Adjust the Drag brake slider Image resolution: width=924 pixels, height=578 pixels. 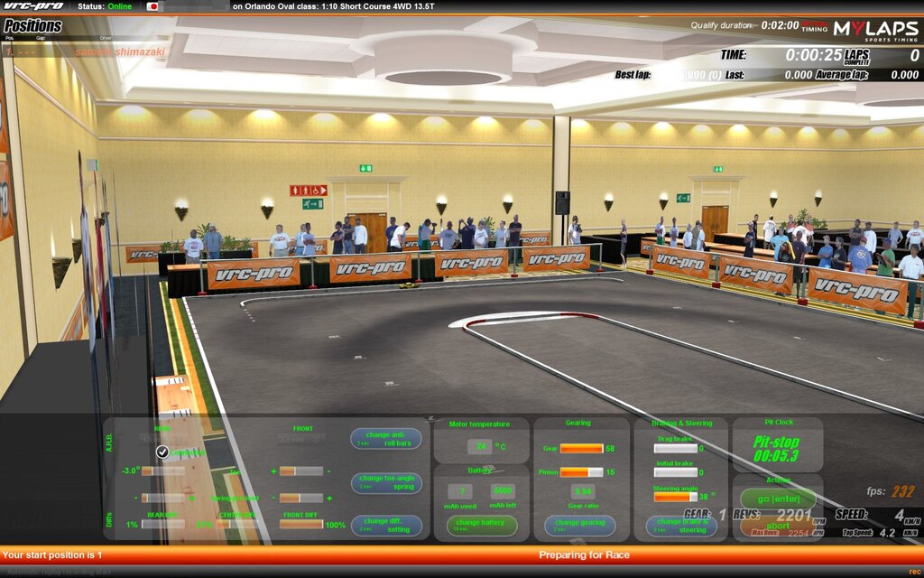coord(676,449)
